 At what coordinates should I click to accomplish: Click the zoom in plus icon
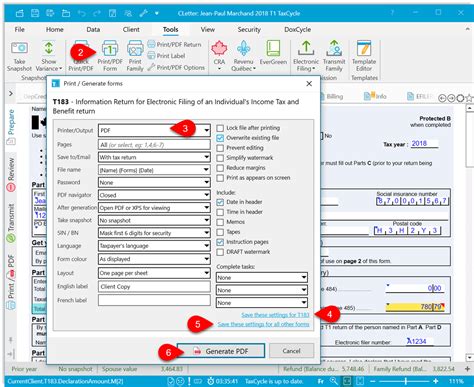436,381
